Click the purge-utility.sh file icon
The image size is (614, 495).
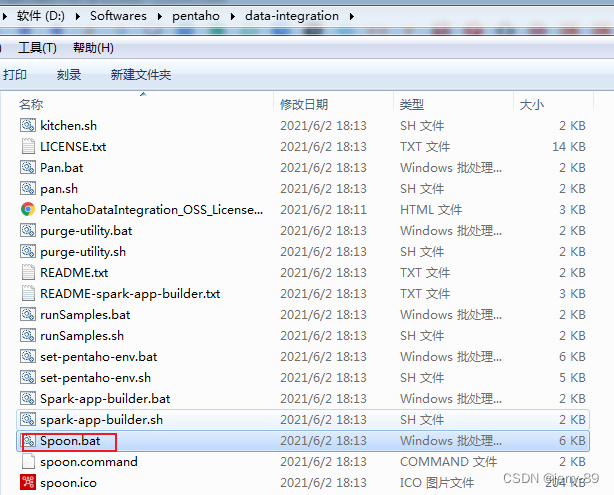tap(28, 251)
